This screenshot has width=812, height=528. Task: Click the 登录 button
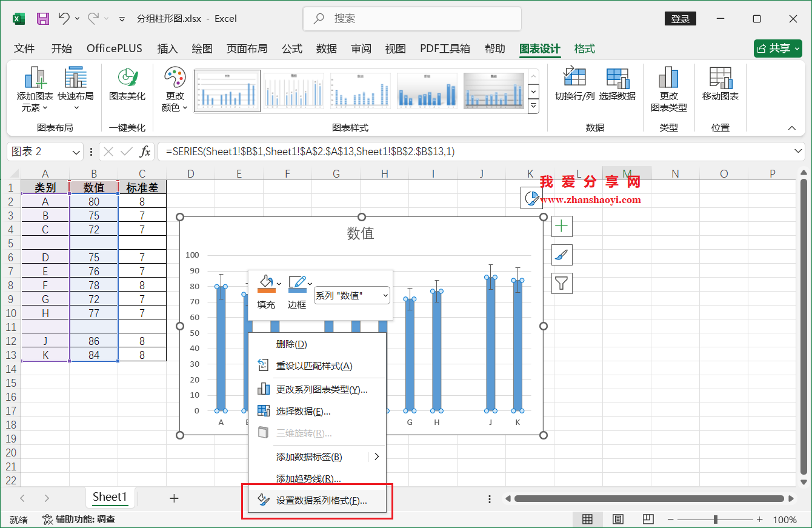pos(680,19)
